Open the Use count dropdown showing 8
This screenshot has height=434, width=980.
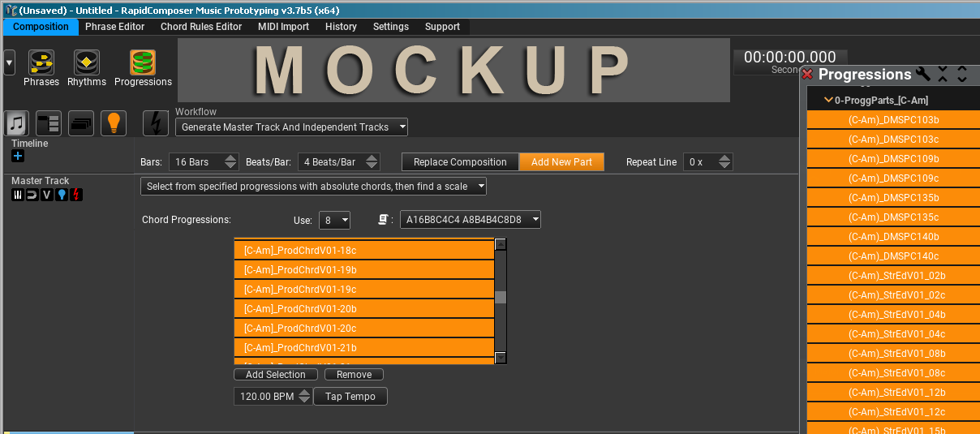(334, 220)
